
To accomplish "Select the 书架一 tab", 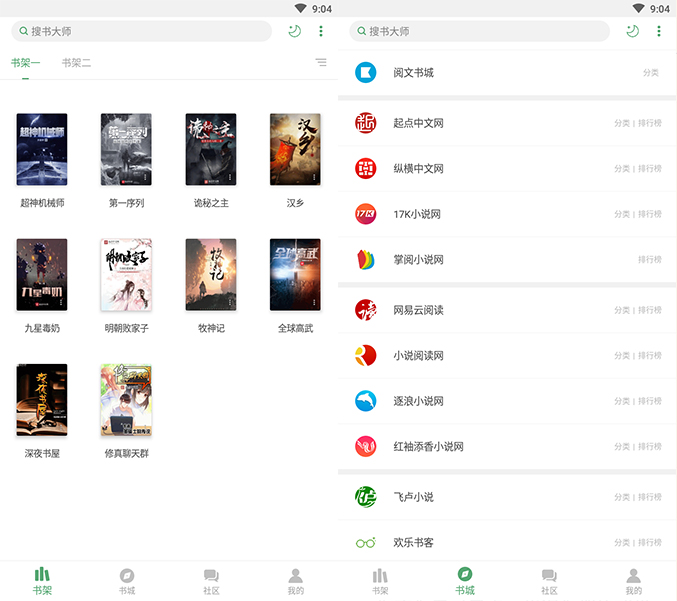I will (x=26, y=63).
